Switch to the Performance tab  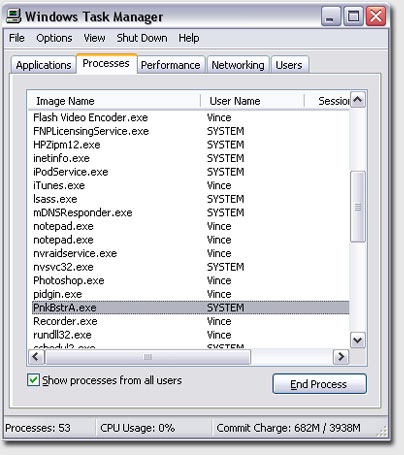click(x=171, y=65)
